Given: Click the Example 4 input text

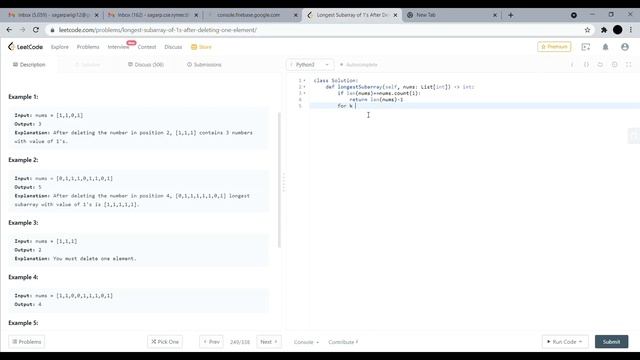Looking at the screenshot, I should (63, 296).
